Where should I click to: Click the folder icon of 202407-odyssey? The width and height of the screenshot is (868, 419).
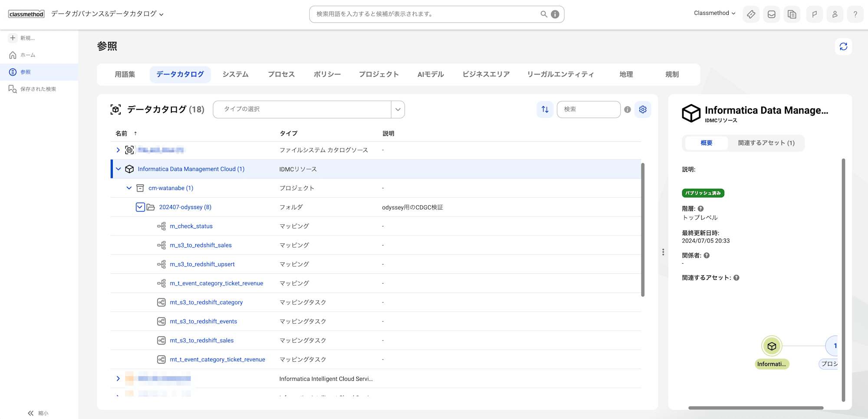[151, 207]
